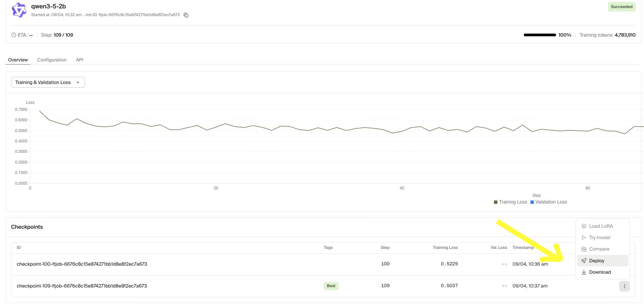The width and height of the screenshot is (644, 308).
Task: Switch to the Overview tab
Action: [18, 60]
